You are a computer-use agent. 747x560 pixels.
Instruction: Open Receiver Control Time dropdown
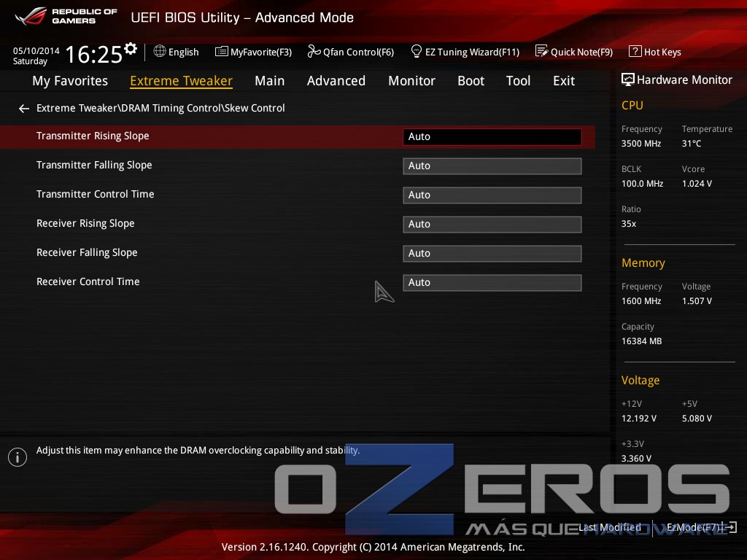pyautogui.click(x=492, y=282)
